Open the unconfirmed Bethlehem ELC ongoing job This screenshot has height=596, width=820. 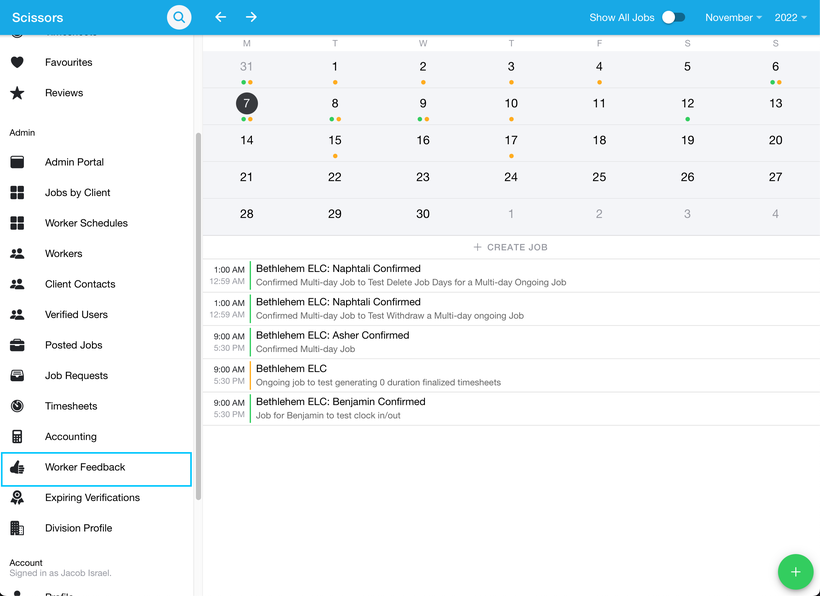(x=511, y=375)
